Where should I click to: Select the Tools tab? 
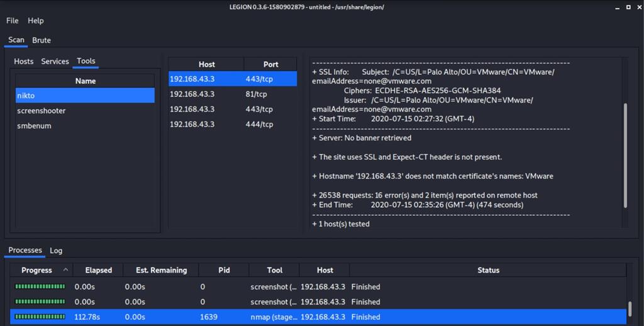pyautogui.click(x=86, y=61)
